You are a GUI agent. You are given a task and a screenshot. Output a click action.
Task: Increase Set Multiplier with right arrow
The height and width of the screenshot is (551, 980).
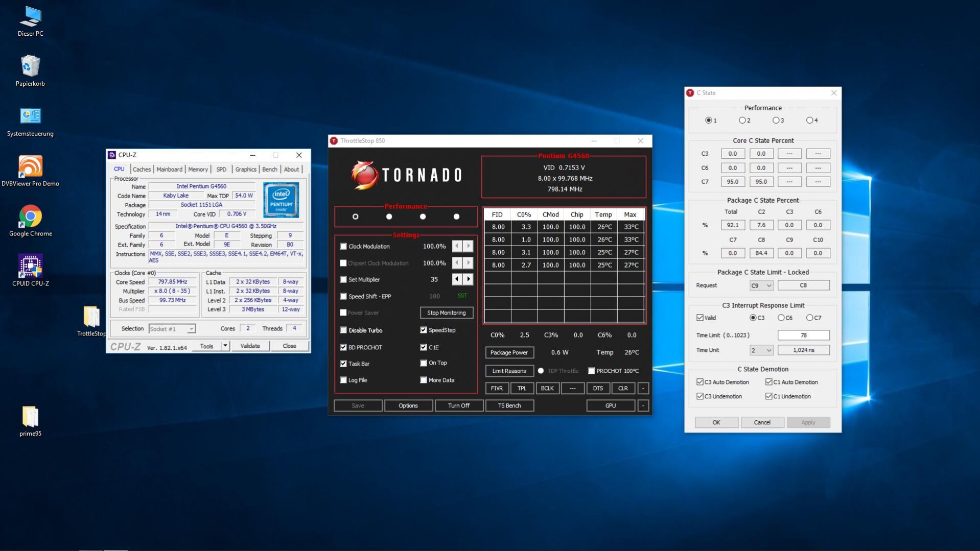pos(468,279)
